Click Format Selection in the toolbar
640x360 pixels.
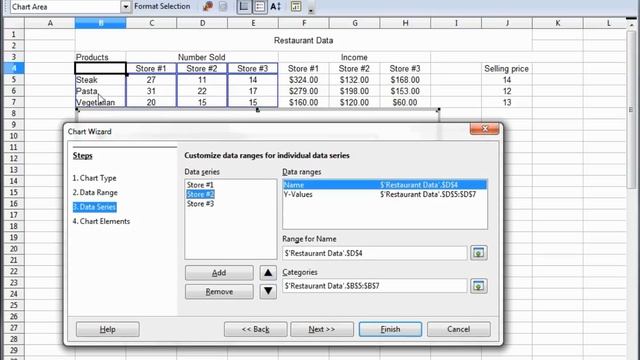click(162, 6)
